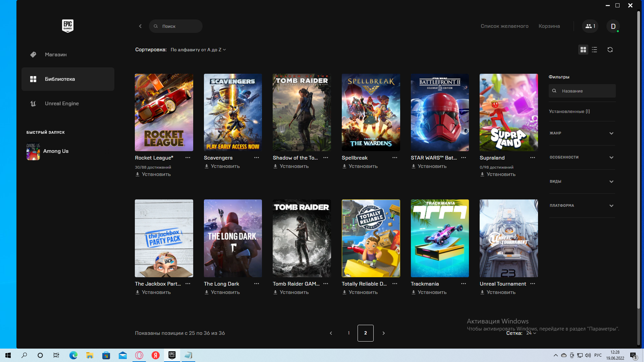Screen dimensions: 644x362
Task: Open Unreal Tournament options dots
Action: (533, 284)
